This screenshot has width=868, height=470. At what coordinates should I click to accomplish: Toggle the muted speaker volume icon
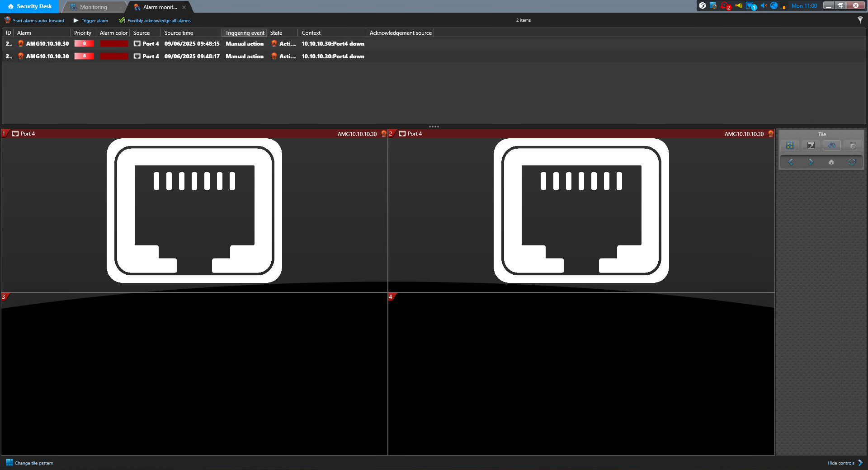[x=763, y=6]
